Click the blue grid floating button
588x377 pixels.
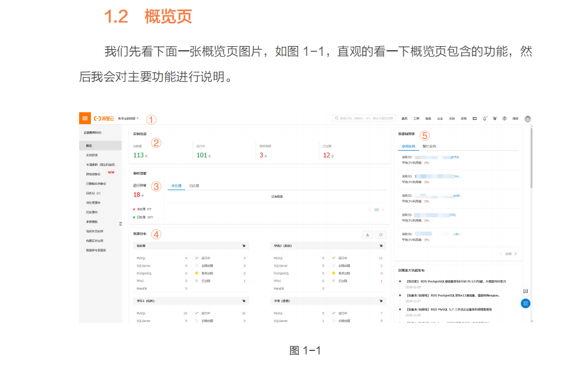[526, 303]
